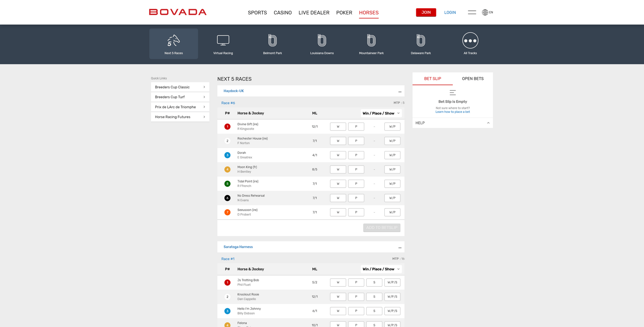Toggle W/P bet for No Dress Rehearsal

coord(392,198)
